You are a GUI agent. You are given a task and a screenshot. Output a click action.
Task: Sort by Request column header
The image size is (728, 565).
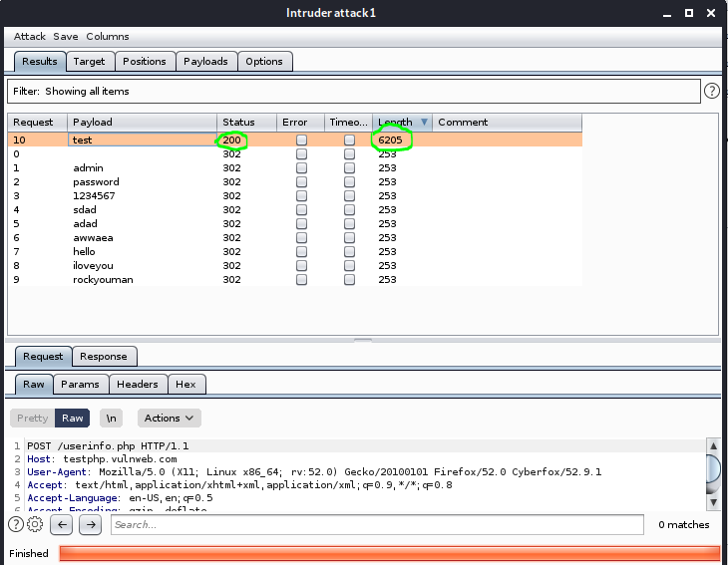(x=38, y=122)
